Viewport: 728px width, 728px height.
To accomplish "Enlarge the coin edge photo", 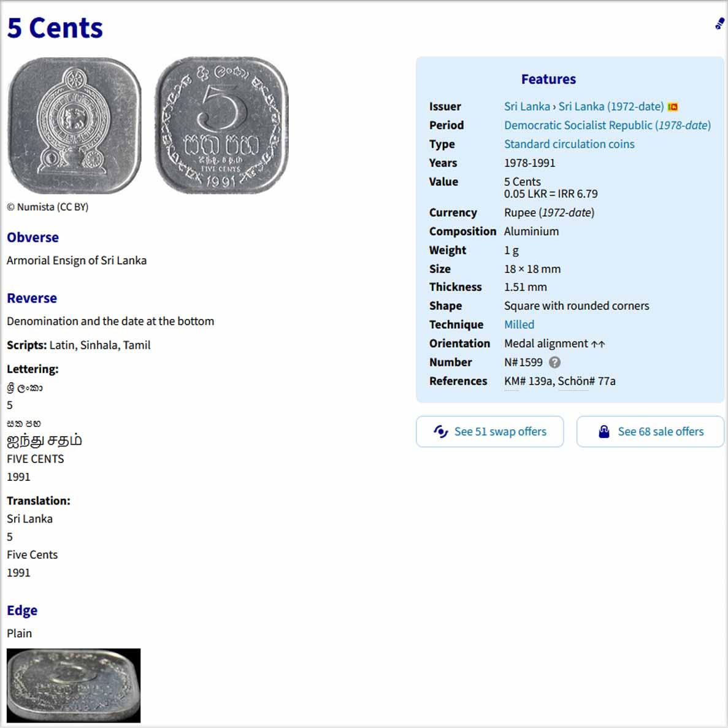I will (74, 685).
